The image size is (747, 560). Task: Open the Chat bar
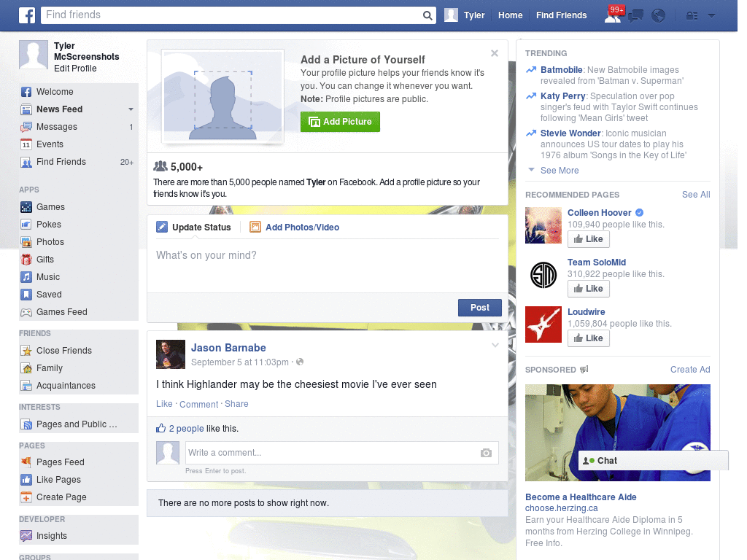653,461
